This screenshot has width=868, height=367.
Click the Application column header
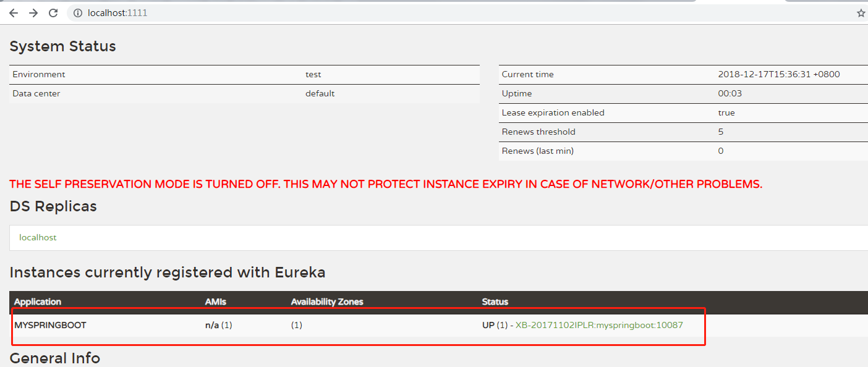38,302
